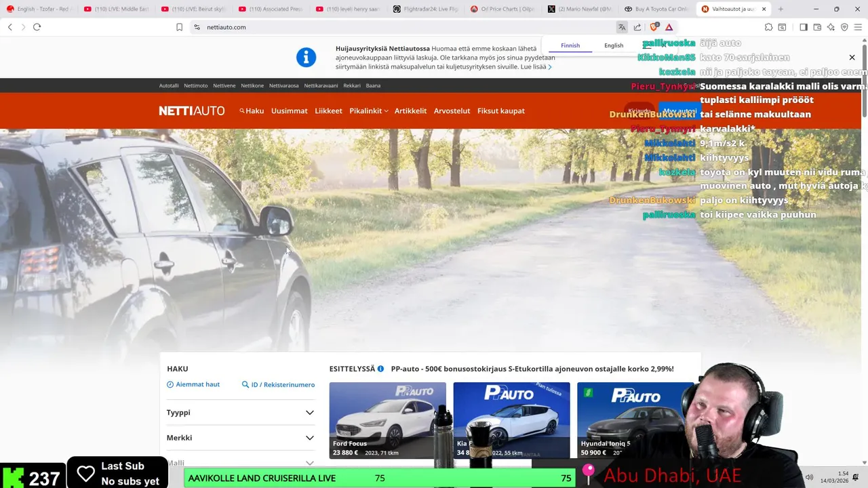Open the Brave VPN shield icon
The width and height of the screenshot is (868, 488).
click(844, 27)
